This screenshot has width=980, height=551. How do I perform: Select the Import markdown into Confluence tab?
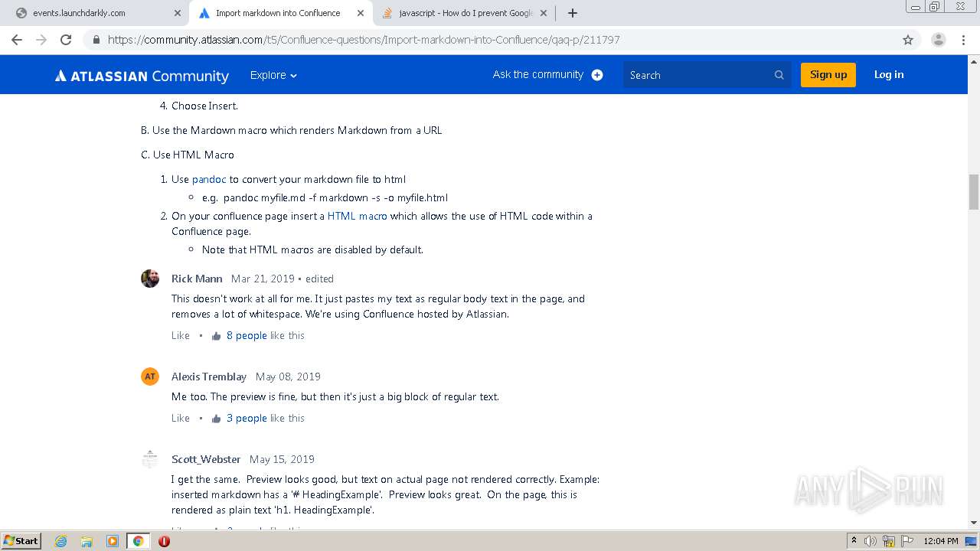(x=281, y=13)
